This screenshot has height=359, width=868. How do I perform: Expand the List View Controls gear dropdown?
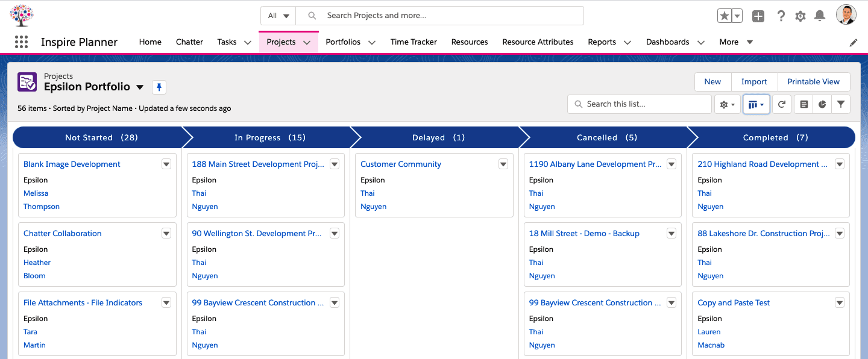click(728, 104)
